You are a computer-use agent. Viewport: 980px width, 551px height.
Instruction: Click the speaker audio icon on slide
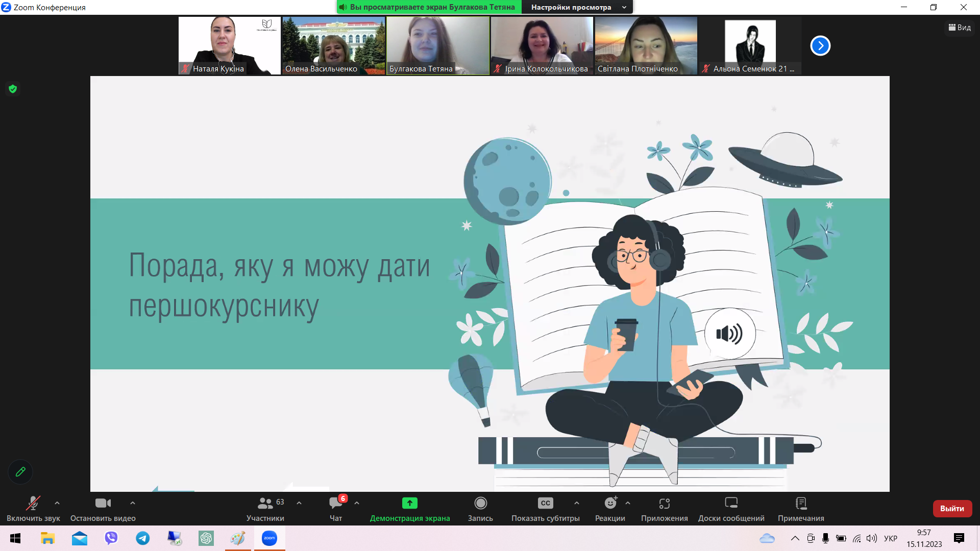(x=729, y=334)
